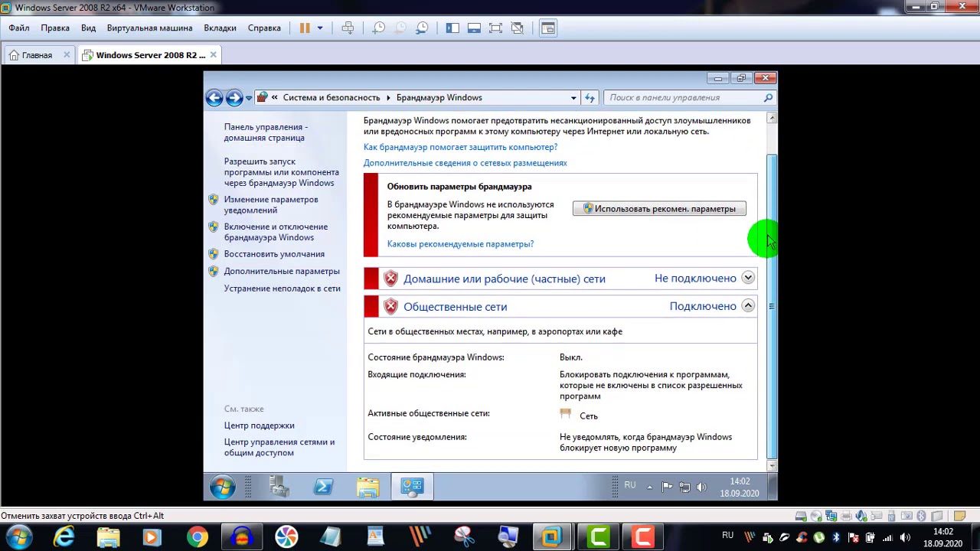Switch to the Главная tab
This screenshot has height=551, width=980.
tap(37, 55)
